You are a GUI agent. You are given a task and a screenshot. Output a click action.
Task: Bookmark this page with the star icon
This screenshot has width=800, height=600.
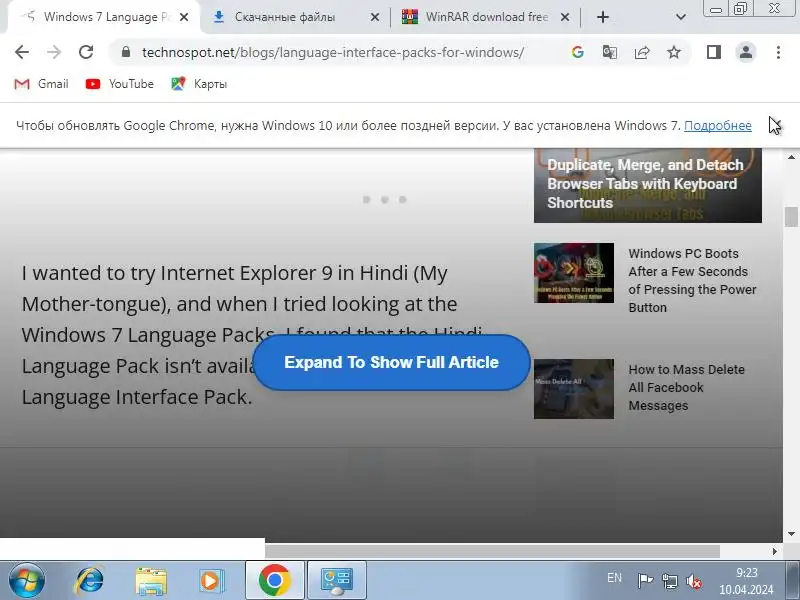tap(674, 52)
